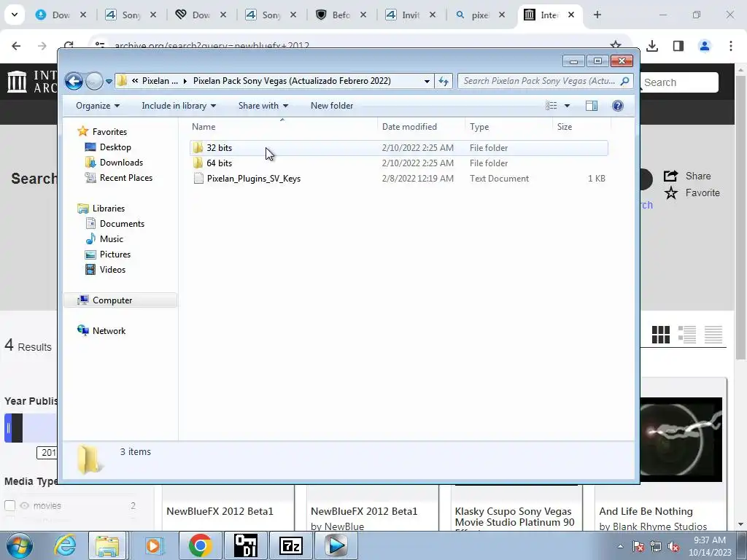Click the change view icon
Image resolution: width=747 pixels, height=560 pixels.
pos(551,106)
